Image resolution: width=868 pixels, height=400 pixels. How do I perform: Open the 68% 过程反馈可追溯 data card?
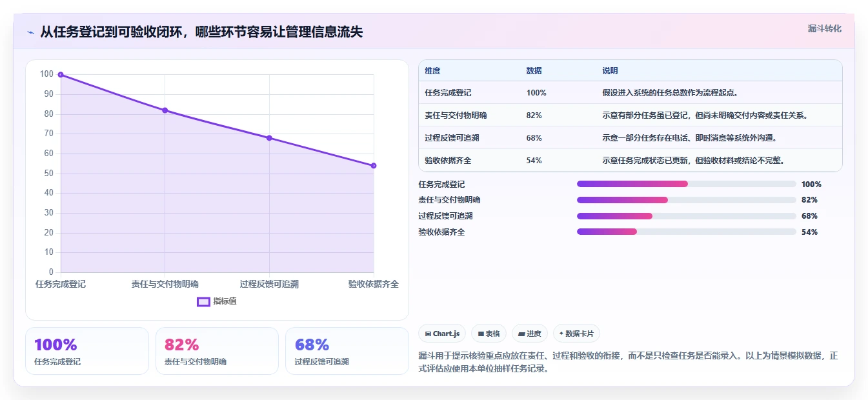tap(347, 351)
